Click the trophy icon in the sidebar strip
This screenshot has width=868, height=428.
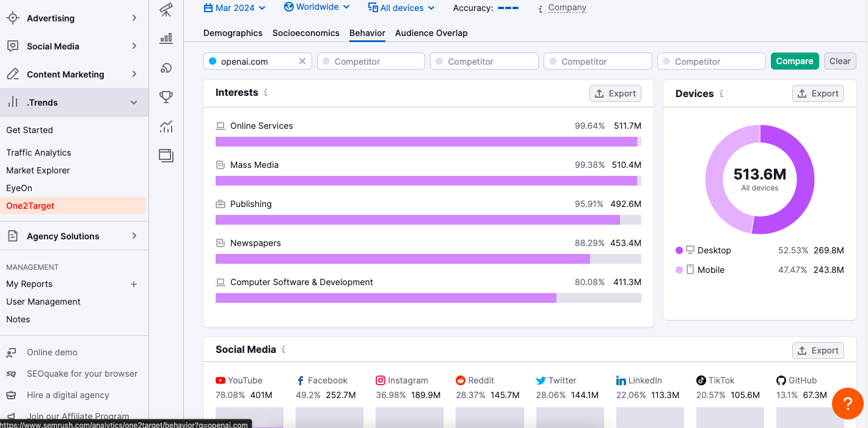click(166, 96)
